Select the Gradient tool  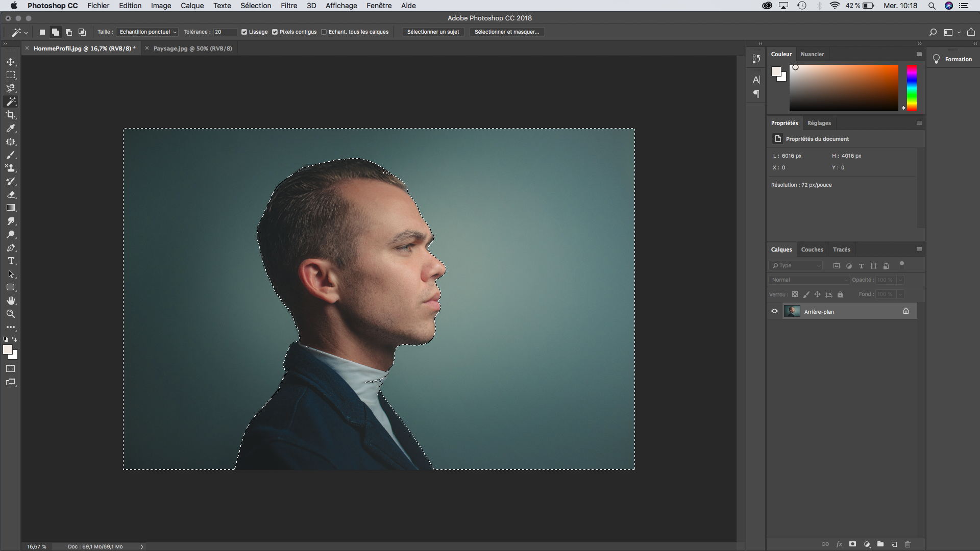[x=11, y=208]
